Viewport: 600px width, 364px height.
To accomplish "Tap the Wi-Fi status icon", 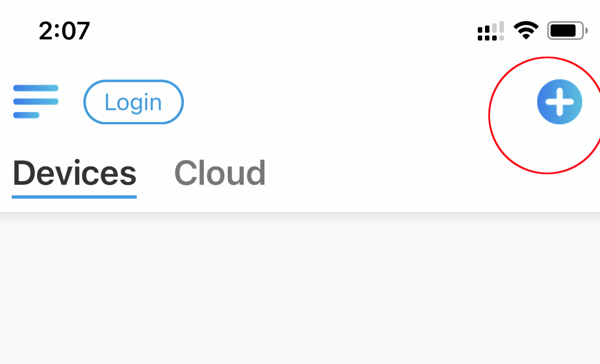I will click(526, 30).
